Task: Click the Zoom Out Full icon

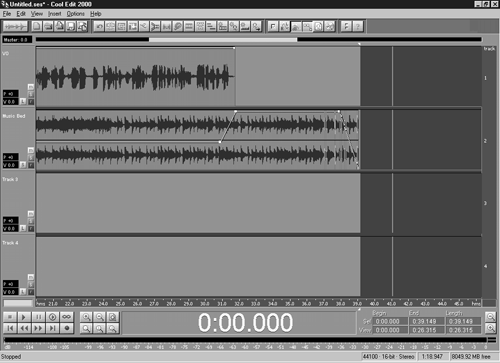Action: (x=113, y=317)
